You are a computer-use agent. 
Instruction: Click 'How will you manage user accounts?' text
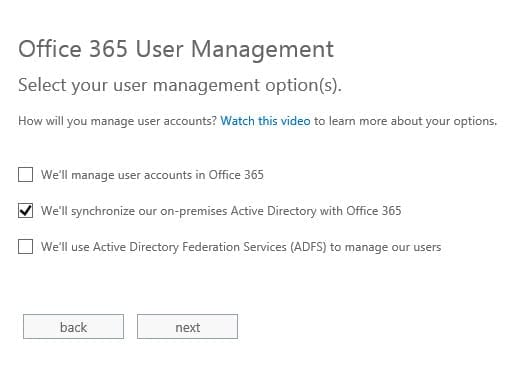coord(118,121)
